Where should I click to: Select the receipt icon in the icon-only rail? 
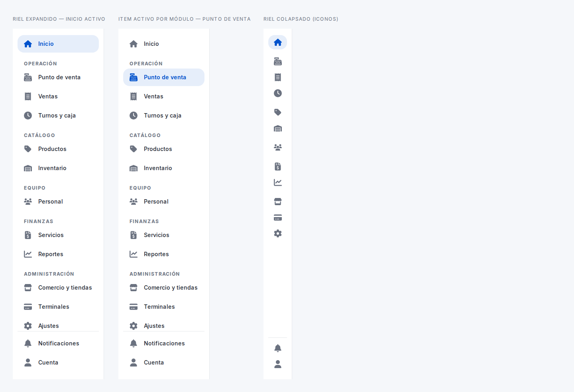(278, 77)
